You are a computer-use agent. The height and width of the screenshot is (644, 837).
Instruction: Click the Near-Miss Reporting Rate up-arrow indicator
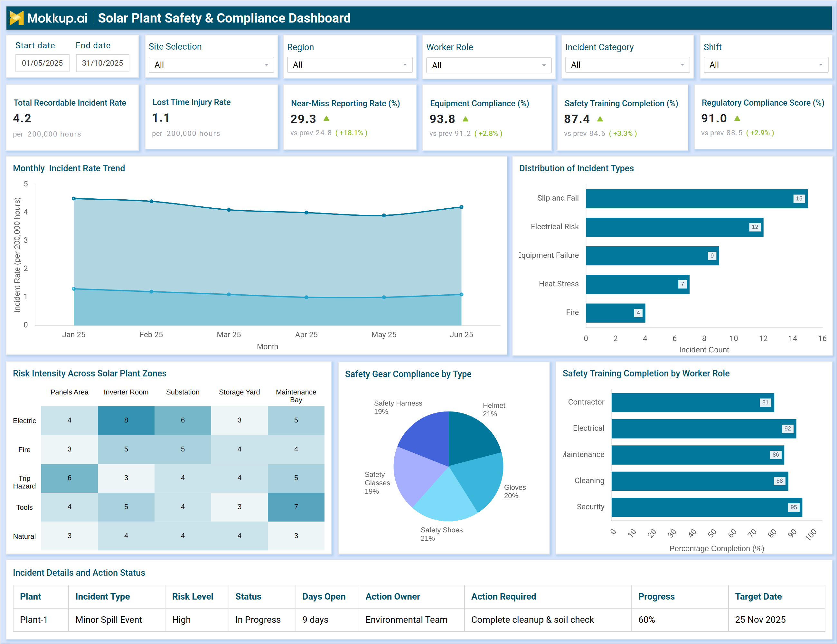click(326, 118)
